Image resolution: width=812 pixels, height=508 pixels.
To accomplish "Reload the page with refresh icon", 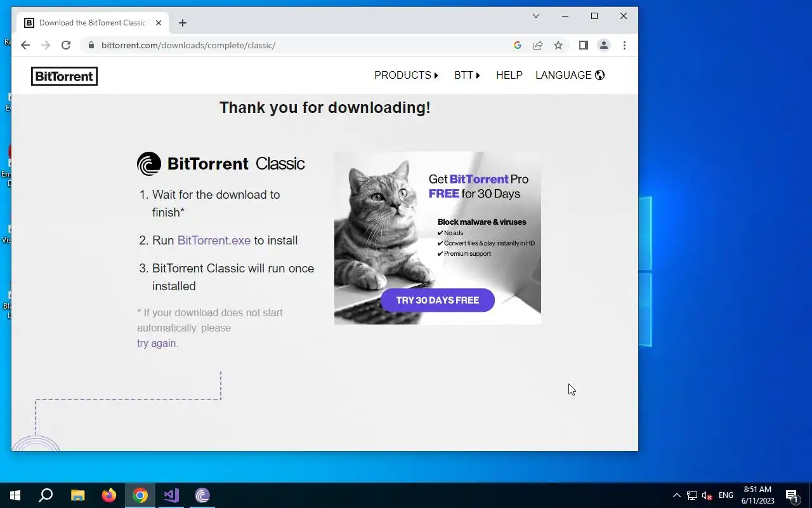I will [x=66, y=45].
